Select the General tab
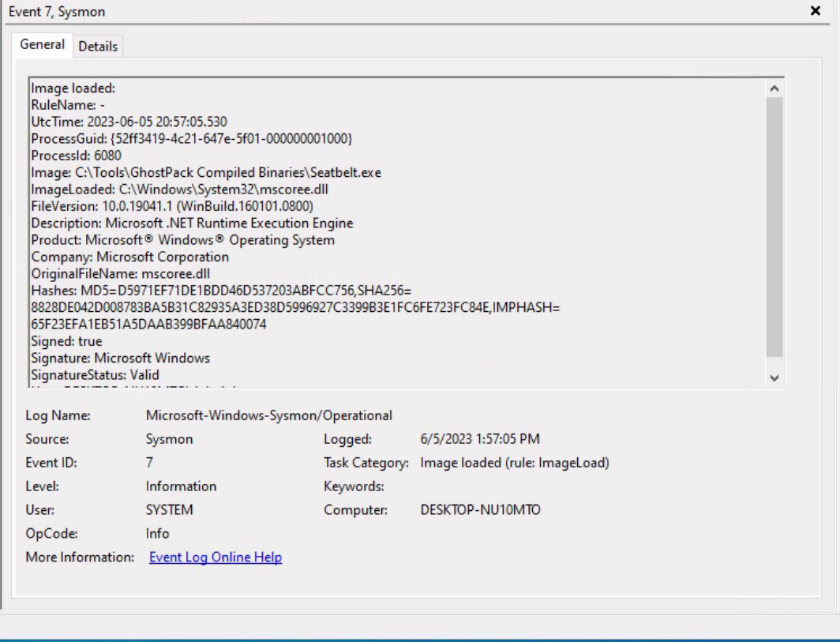This screenshot has height=642, width=840. [x=42, y=45]
